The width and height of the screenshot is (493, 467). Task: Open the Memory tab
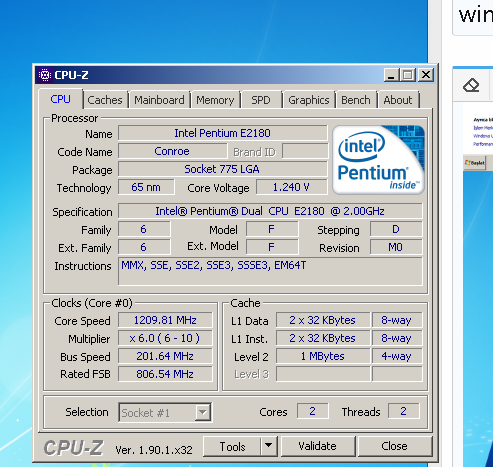click(x=215, y=100)
